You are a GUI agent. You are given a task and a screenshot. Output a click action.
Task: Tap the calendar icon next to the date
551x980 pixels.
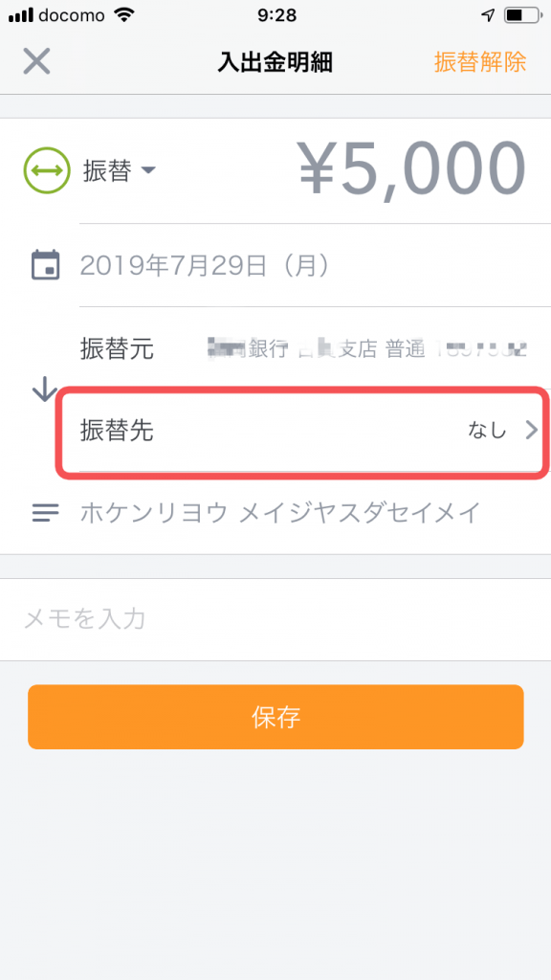point(44,267)
